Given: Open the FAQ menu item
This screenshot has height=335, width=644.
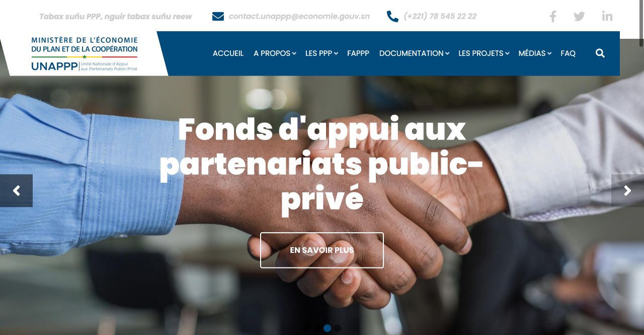Looking at the screenshot, I should click(x=568, y=53).
